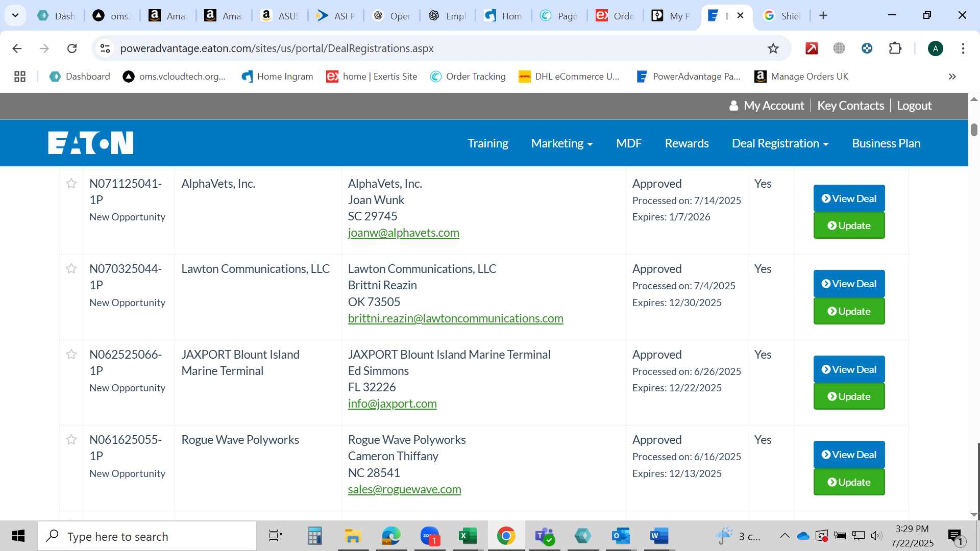
Task: Open Dashboard bookmark
Action: (80, 77)
